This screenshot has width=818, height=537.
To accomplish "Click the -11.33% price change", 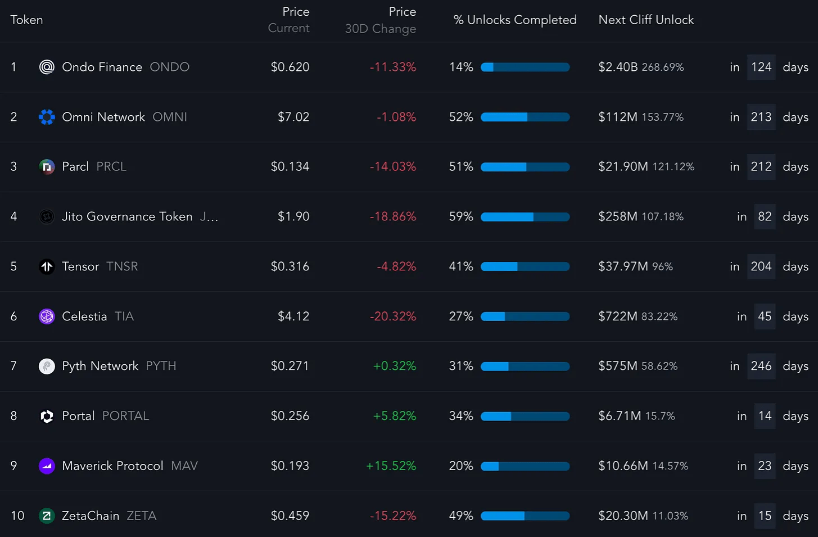I will coord(393,67).
